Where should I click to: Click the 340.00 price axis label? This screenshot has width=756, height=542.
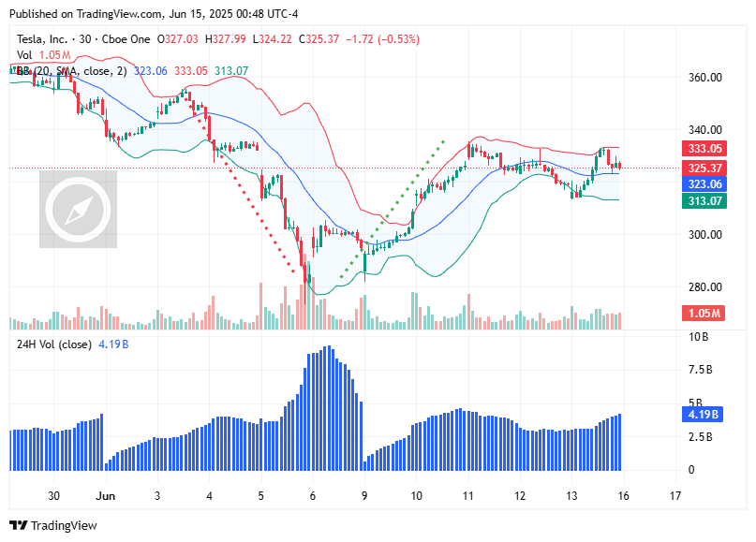(x=704, y=129)
